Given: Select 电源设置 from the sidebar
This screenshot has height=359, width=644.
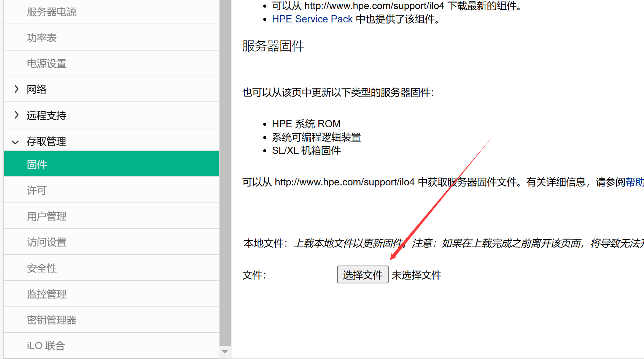Looking at the screenshot, I should pos(46,63).
